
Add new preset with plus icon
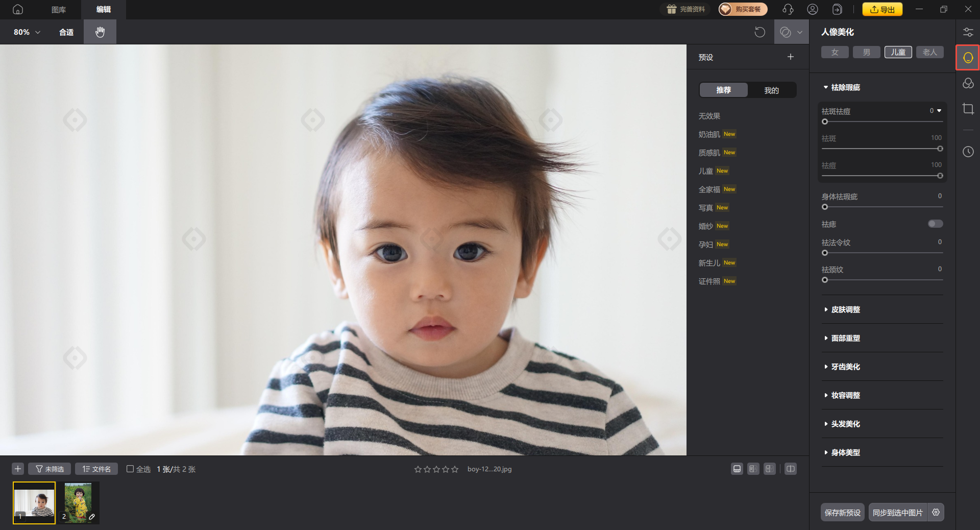790,57
